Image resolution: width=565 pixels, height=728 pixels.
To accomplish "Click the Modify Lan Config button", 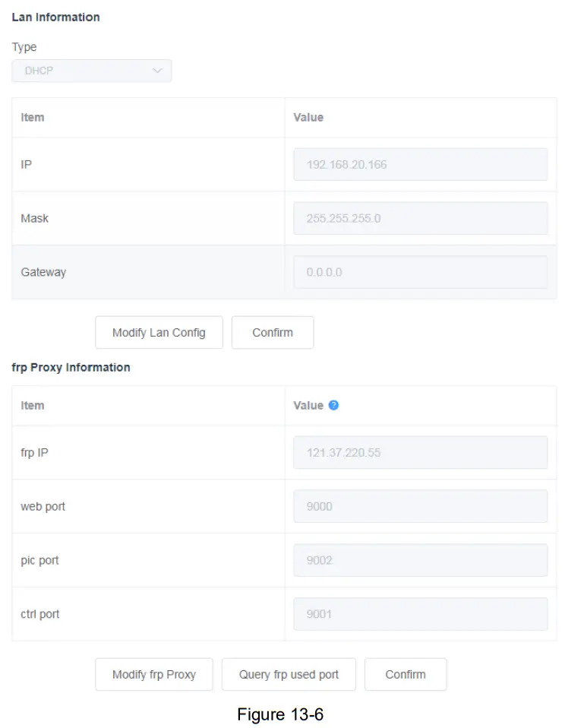I will pyautogui.click(x=159, y=332).
